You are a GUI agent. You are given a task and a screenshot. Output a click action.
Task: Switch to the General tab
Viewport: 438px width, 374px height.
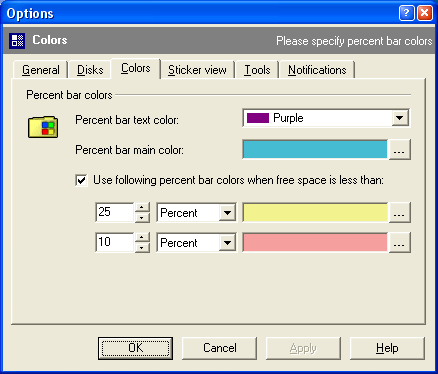pos(41,70)
